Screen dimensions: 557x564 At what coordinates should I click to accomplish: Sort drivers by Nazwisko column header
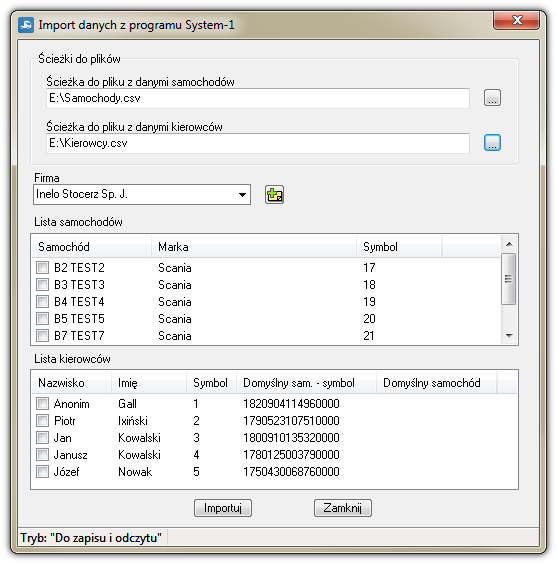click(71, 383)
